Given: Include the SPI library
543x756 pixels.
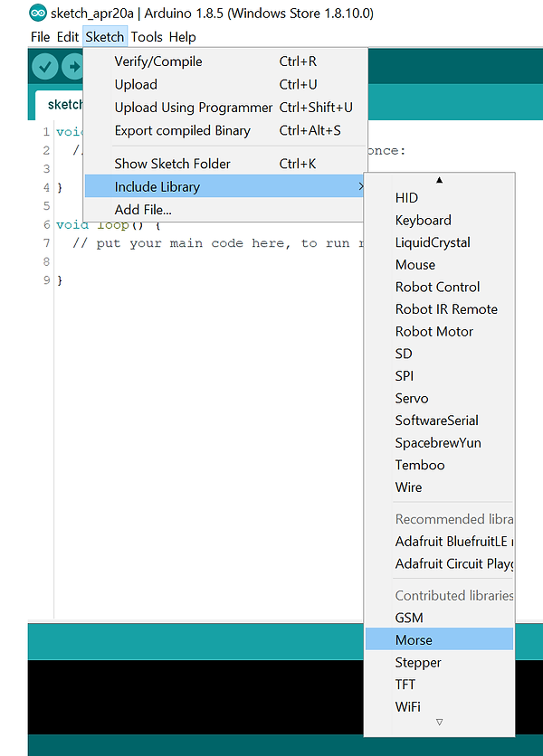Looking at the screenshot, I should pos(439,375).
